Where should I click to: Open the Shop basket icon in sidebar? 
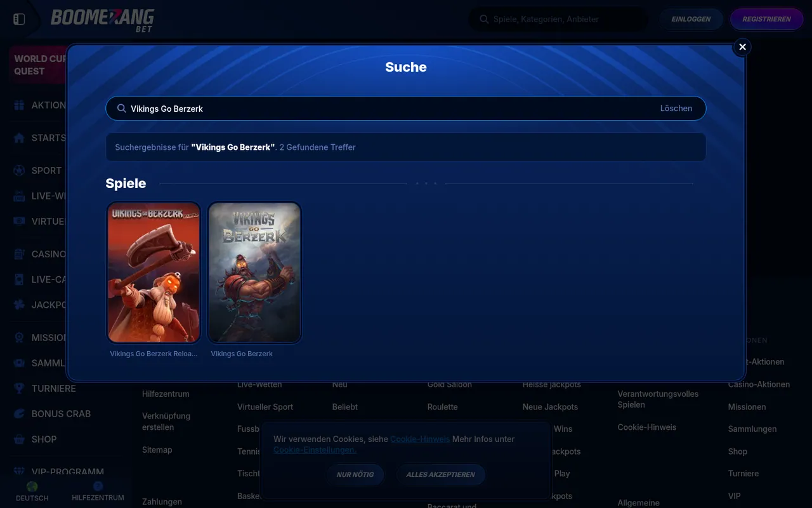pos(19,439)
